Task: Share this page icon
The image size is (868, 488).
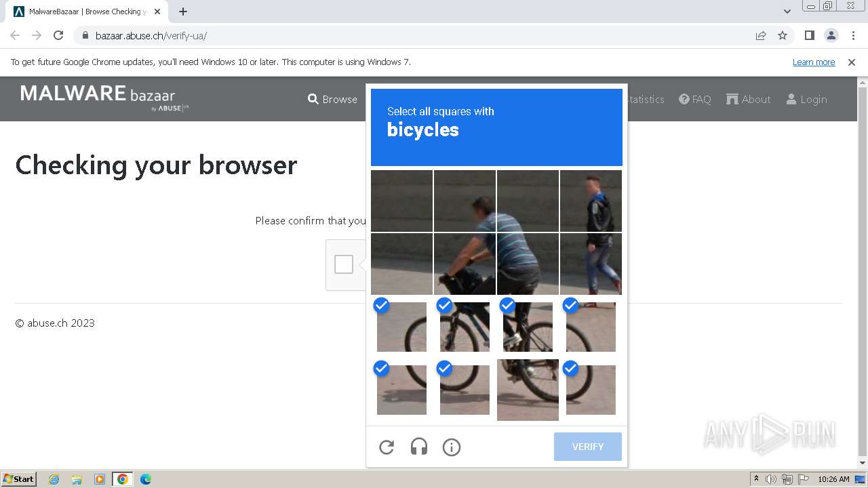Action: [761, 35]
